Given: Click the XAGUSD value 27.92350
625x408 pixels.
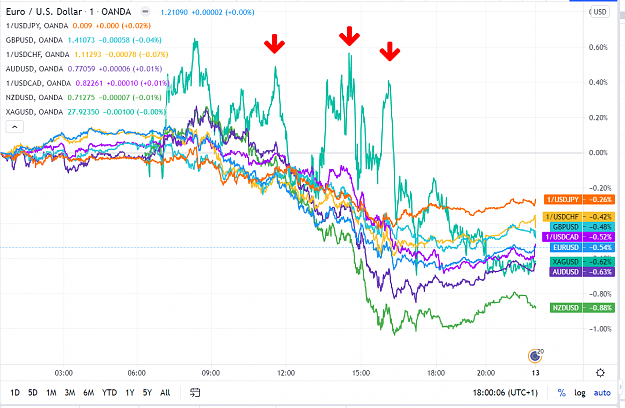Looking at the screenshot, I should 83,112.
